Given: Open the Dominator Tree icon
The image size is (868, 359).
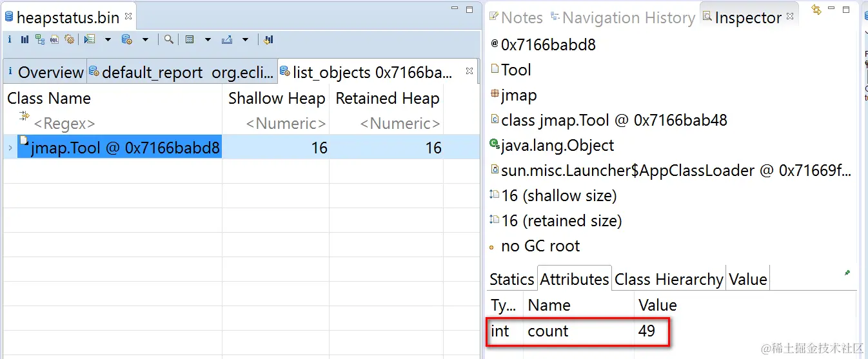Looking at the screenshot, I should pos(40,39).
